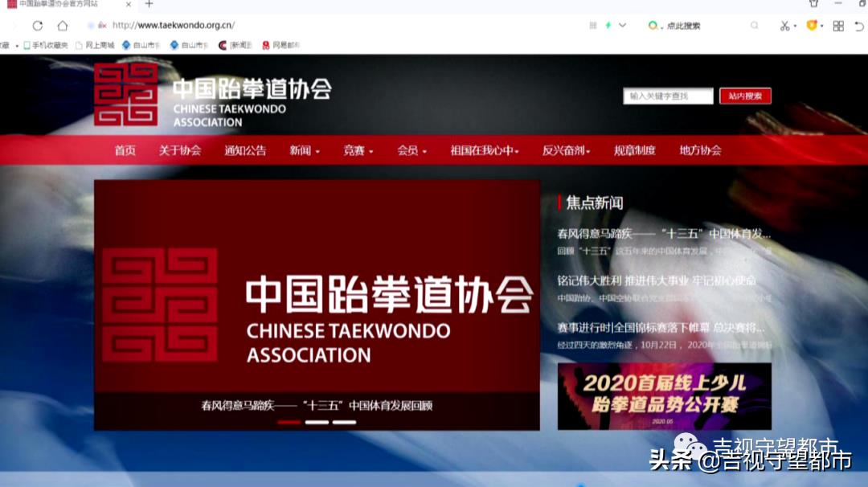Screen dimensions: 868x487
Task: Open the 2020首届线上少儿跆拳道品势公开赛 banner
Action: (x=665, y=396)
